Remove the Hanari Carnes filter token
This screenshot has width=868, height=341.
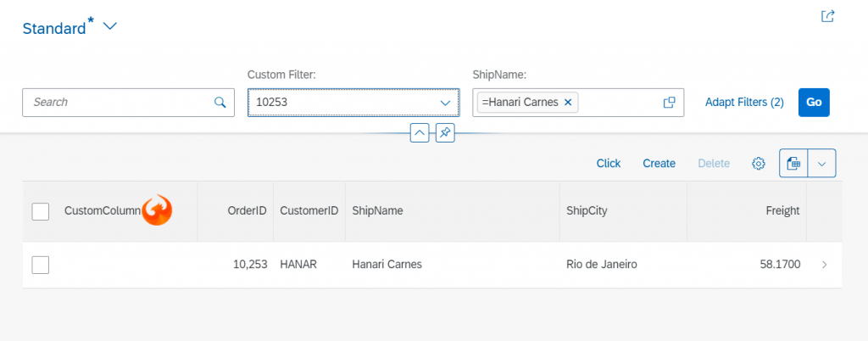pos(567,103)
